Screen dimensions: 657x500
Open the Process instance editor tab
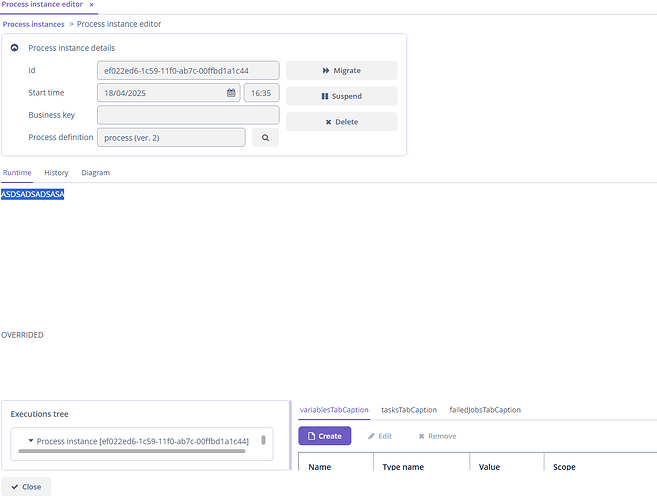[42, 5]
